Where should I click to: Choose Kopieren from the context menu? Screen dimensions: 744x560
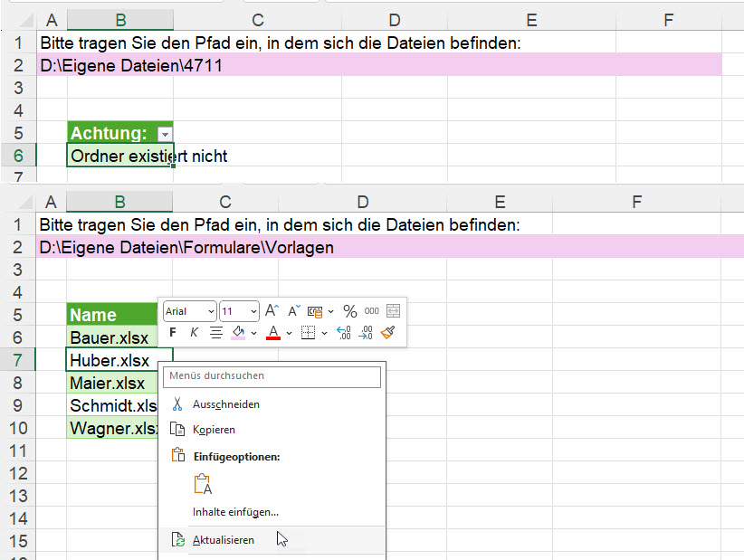pos(214,430)
